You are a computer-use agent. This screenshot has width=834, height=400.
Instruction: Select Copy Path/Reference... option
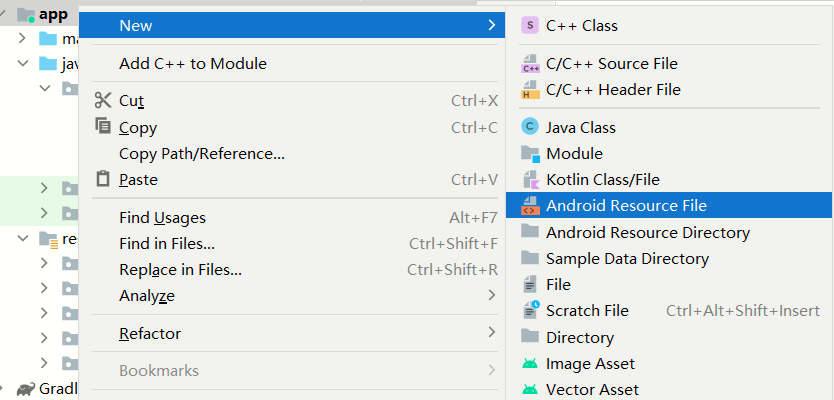(202, 154)
